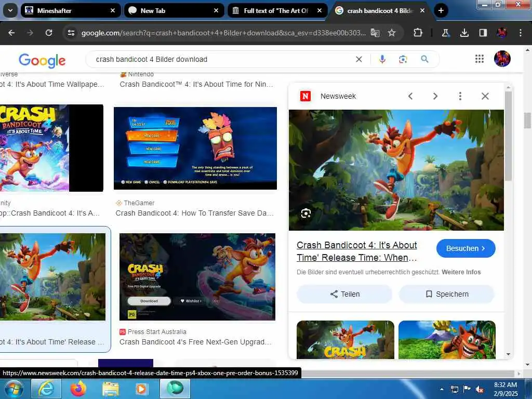Screen dimensions: 532x399
Task: Go back to previous page
Action: (11, 33)
